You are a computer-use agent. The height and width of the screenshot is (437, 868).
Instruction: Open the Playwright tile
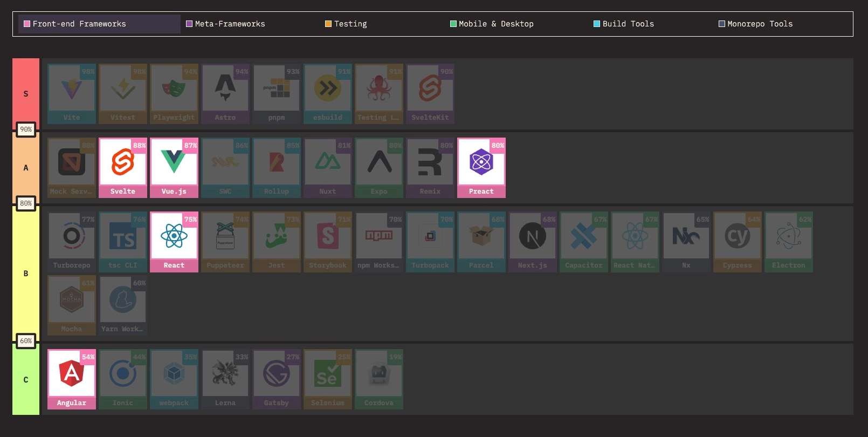[174, 93]
